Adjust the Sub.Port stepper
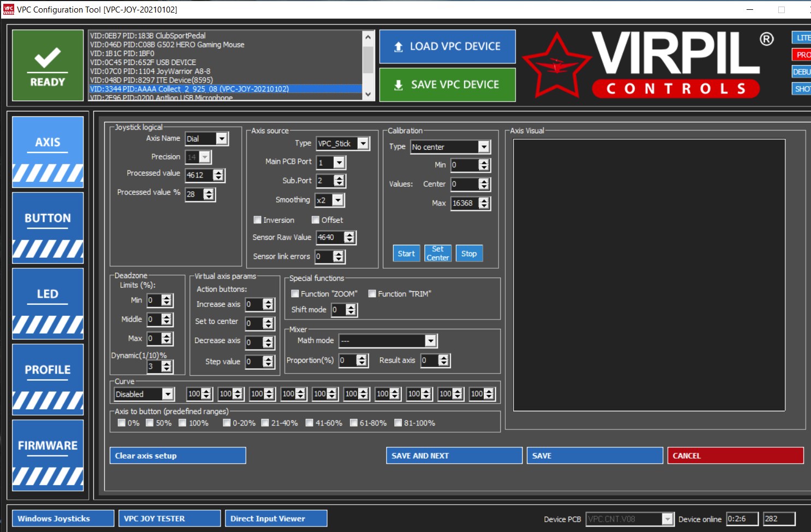 click(339, 181)
